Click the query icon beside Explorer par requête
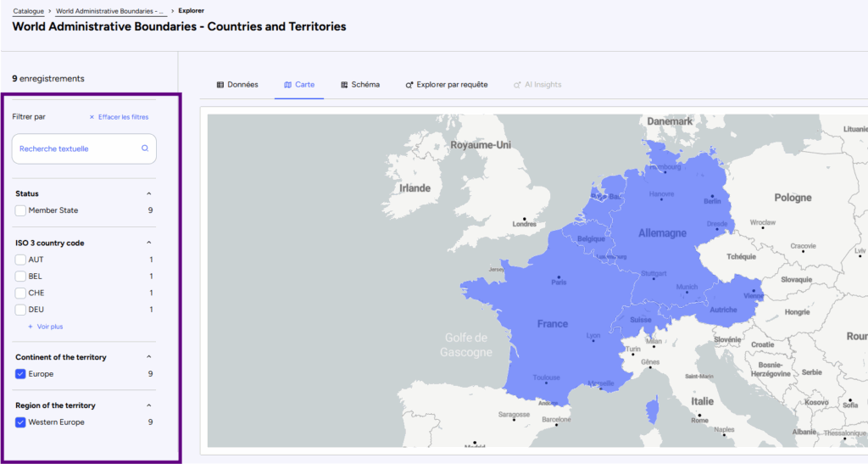 coord(409,85)
